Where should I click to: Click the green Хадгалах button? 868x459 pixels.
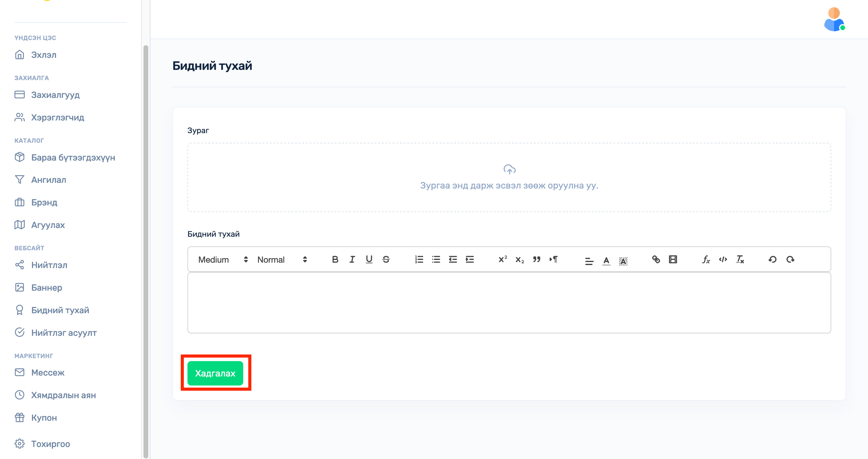215,373
